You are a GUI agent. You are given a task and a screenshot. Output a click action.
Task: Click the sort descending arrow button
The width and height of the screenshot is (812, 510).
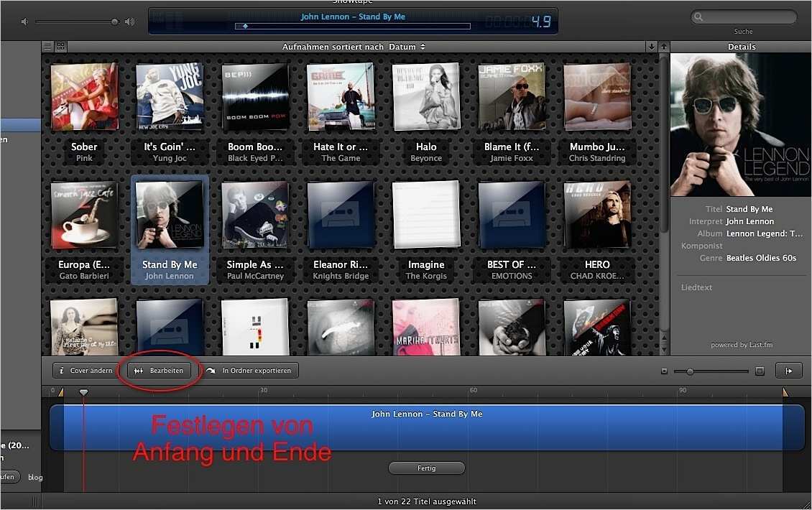click(x=652, y=47)
